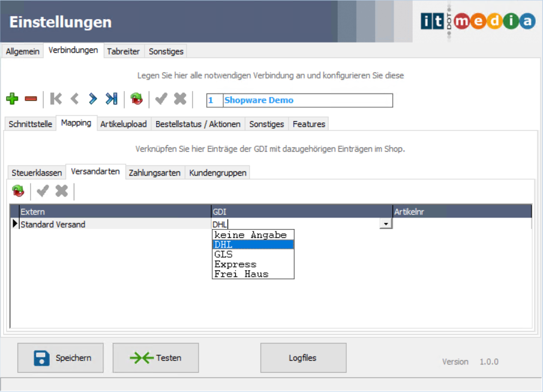
Task: Click the green plus add connection icon
Action: click(12, 99)
